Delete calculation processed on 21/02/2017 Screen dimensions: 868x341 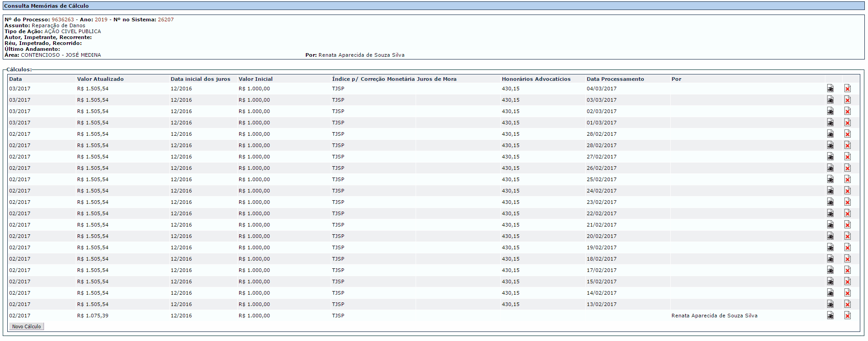pyautogui.click(x=847, y=225)
